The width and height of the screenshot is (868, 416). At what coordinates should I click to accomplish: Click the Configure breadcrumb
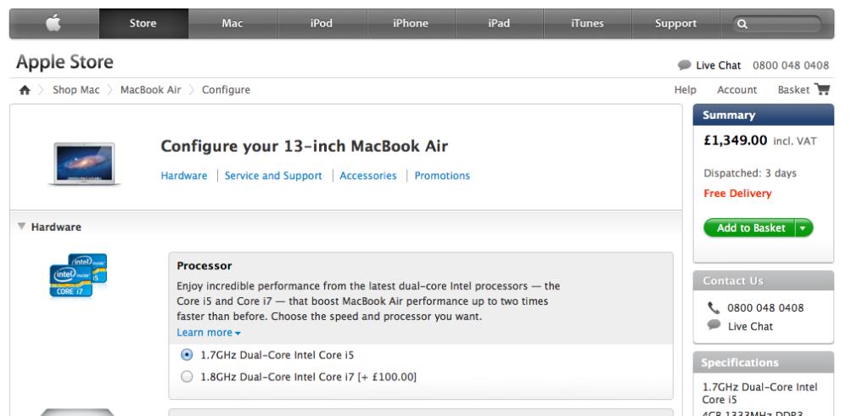[226, 90]
